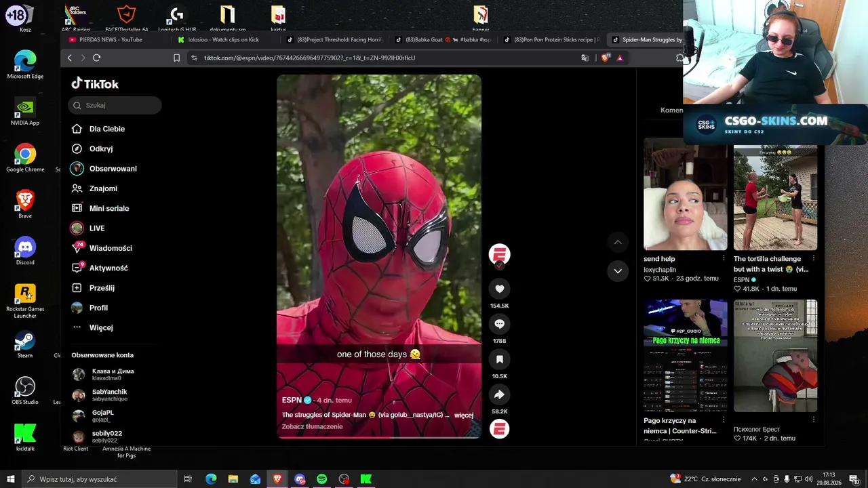Open options for Психолог Брест video

pos(814,420)
